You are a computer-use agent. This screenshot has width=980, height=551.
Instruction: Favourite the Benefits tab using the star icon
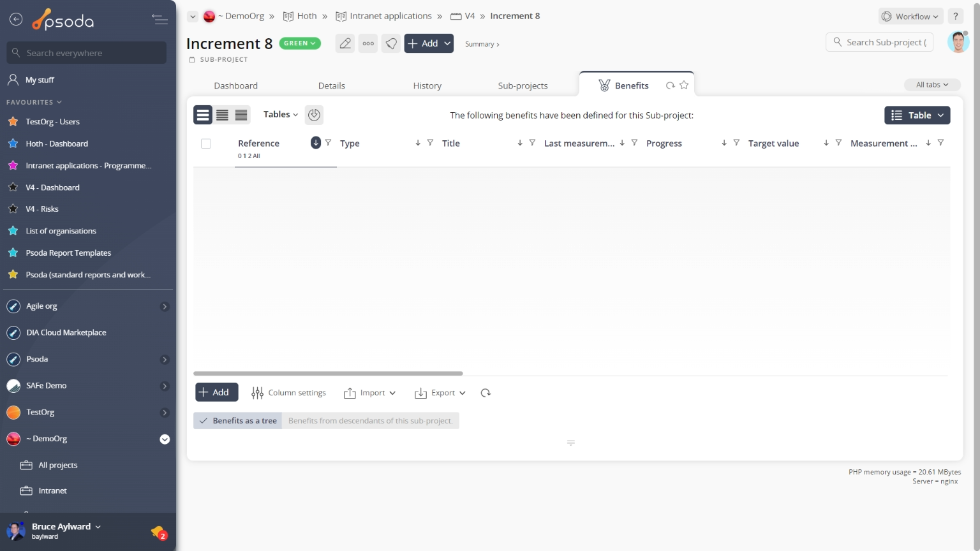click(x=684, y=85)
